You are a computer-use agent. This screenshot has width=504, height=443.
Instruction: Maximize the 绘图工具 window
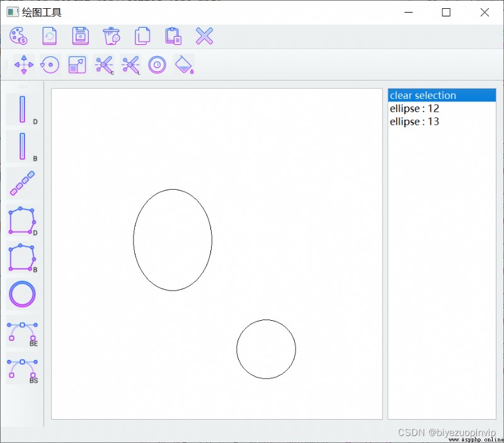[x=446, y=13]
